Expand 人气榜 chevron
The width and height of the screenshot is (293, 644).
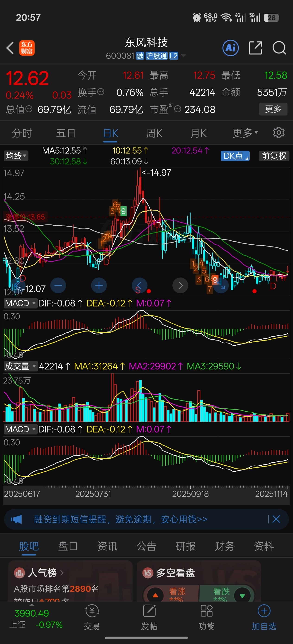coord(62,572)
